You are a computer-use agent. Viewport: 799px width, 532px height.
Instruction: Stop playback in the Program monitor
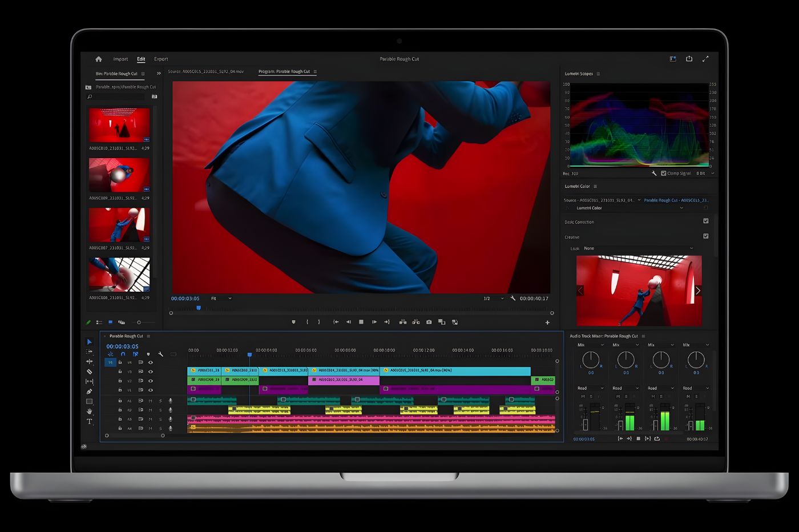click(x=361, y=322)
